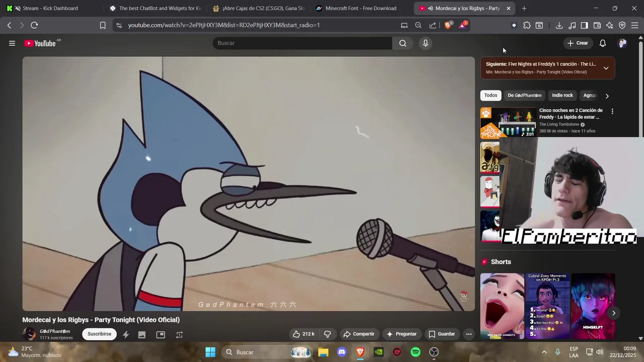Open GødPhantøm channel name link

click(55, 331)
